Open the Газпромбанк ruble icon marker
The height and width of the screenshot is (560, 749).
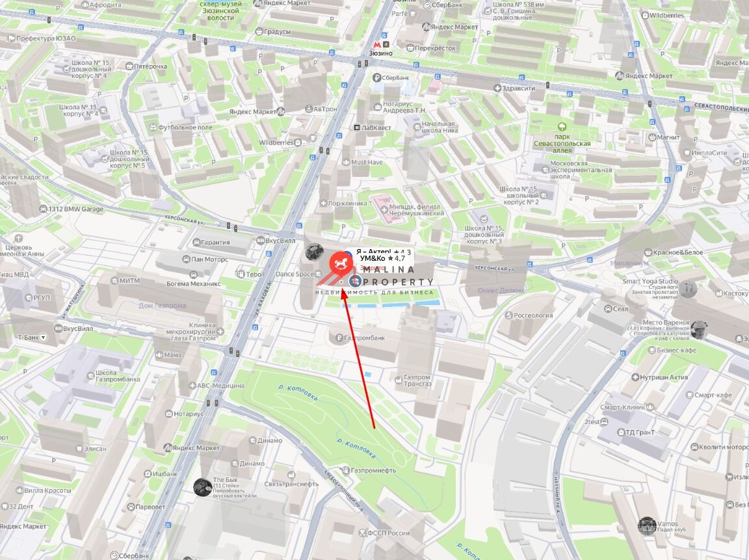point(339,338)
